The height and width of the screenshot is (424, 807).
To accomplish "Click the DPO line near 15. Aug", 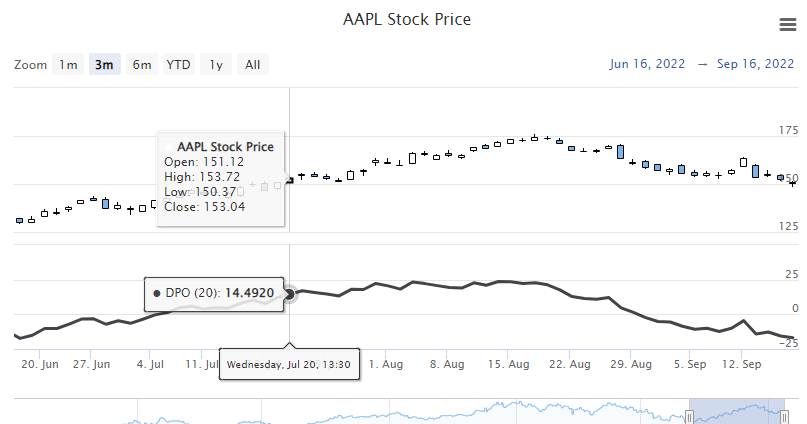I will 512,282.
